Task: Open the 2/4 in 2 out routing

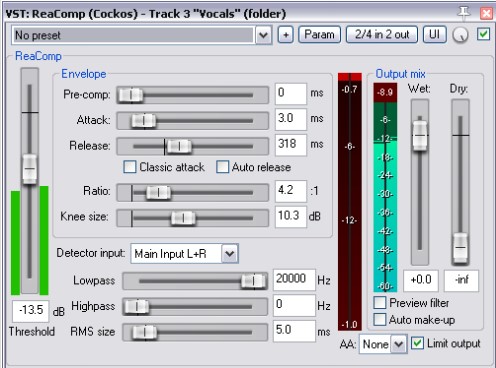Action: [x=382, y=35]
